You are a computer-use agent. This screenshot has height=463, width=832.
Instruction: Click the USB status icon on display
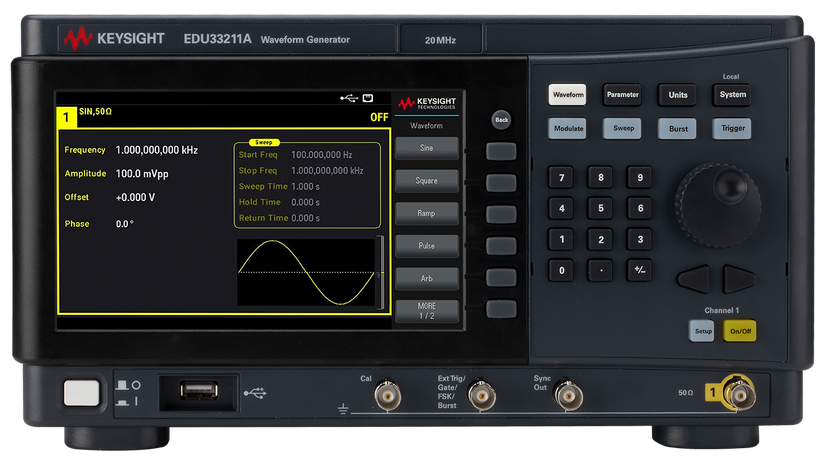tap(349, 98)
